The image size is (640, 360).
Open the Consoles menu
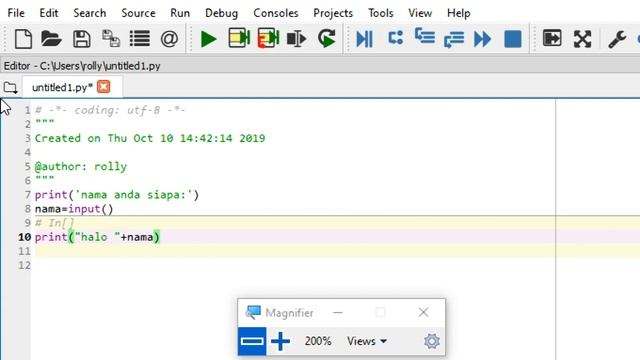click(x=276, y=13)
